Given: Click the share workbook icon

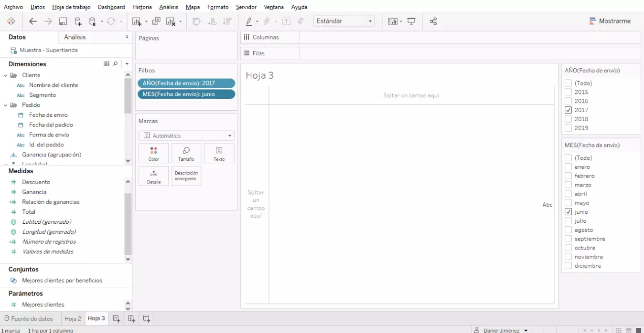Looking at the screenshot, I should click(x=433, y=21).
